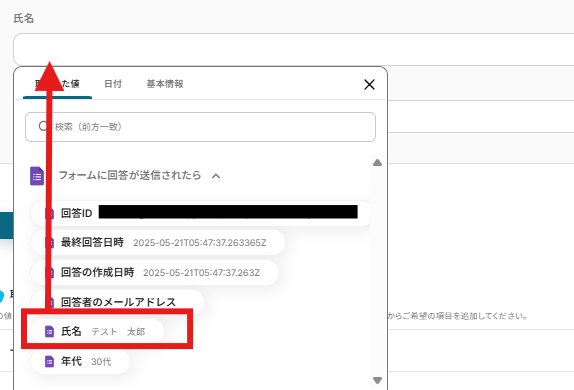Screen dimensions: 574x390
Task: Click the timestamp 2025-05-21T05:47:37.263Z
Action: (201, 273)
